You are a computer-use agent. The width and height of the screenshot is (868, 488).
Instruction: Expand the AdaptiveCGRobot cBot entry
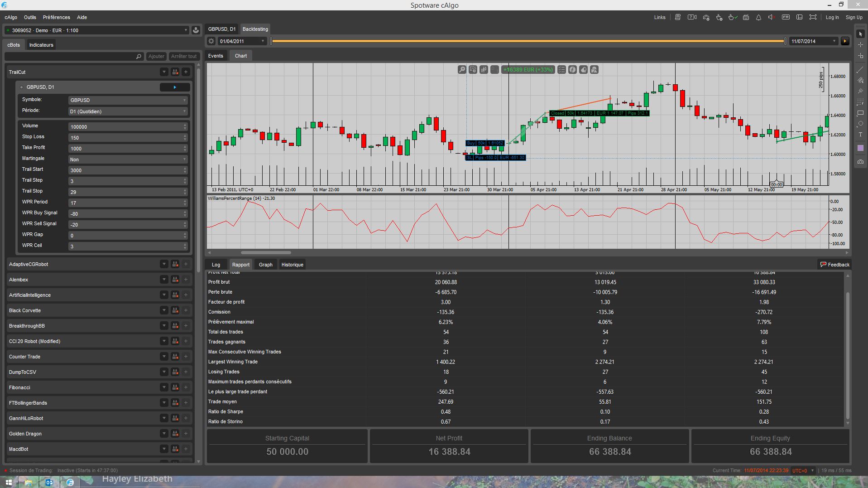(163, 264)
